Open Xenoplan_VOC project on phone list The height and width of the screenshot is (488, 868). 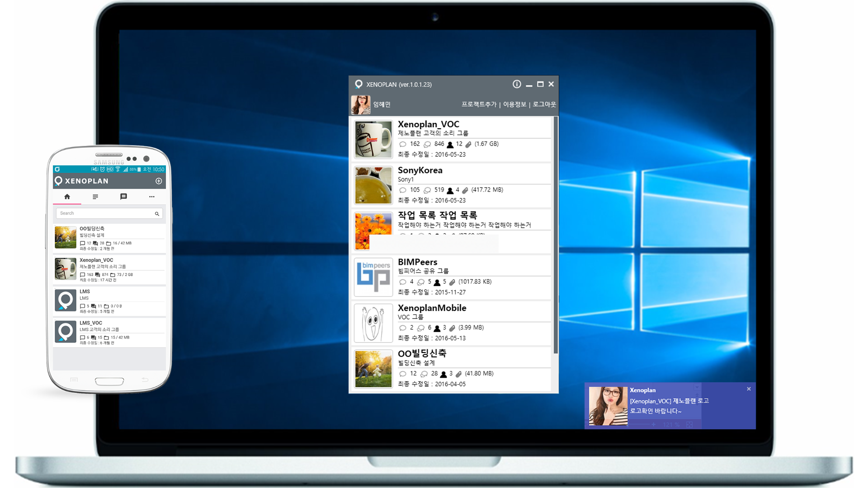(x=109, y=270)
